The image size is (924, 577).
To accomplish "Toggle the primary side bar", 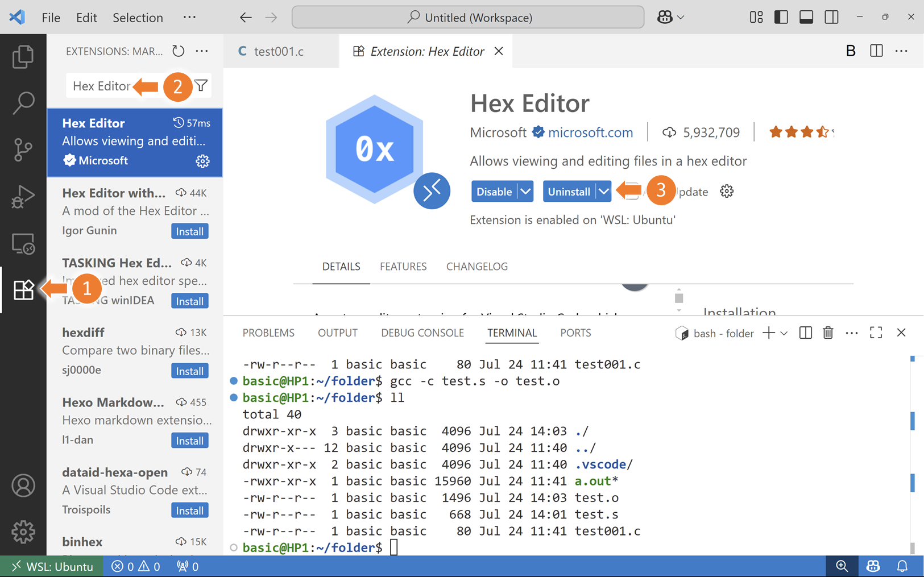I will pyautogui.click(x=781, y=18).
